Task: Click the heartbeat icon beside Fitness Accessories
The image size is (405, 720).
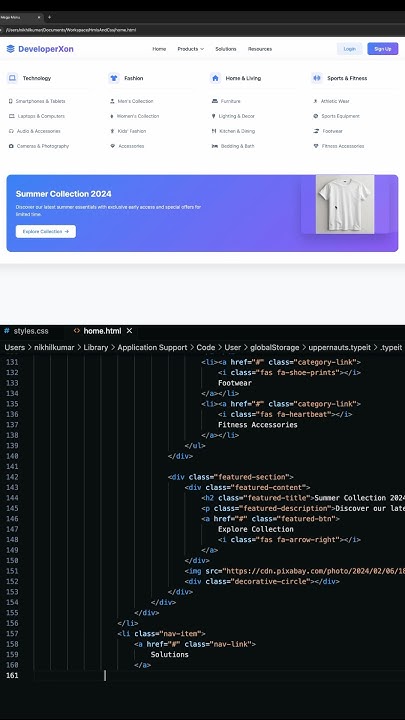Action: (x=315, y=146)
